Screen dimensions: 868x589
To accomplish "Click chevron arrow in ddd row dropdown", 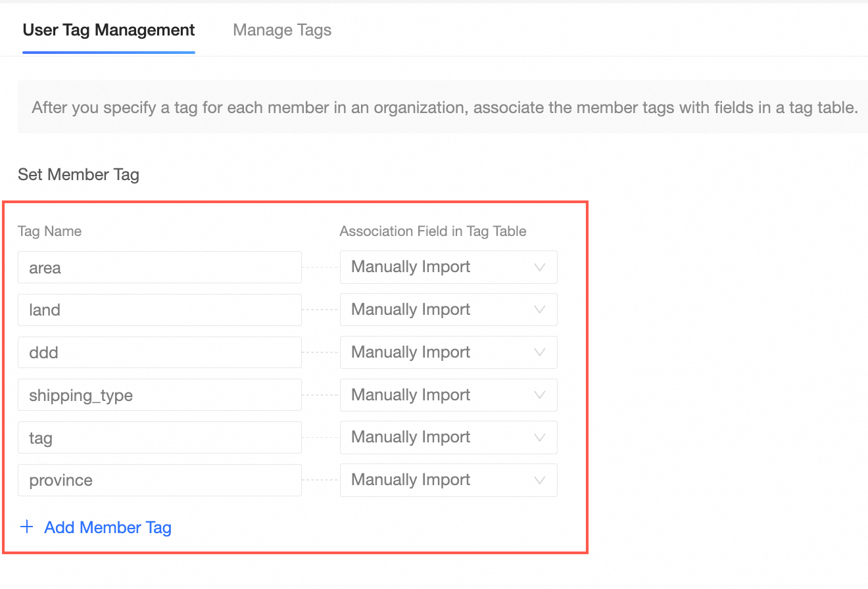I will (540, 352).
